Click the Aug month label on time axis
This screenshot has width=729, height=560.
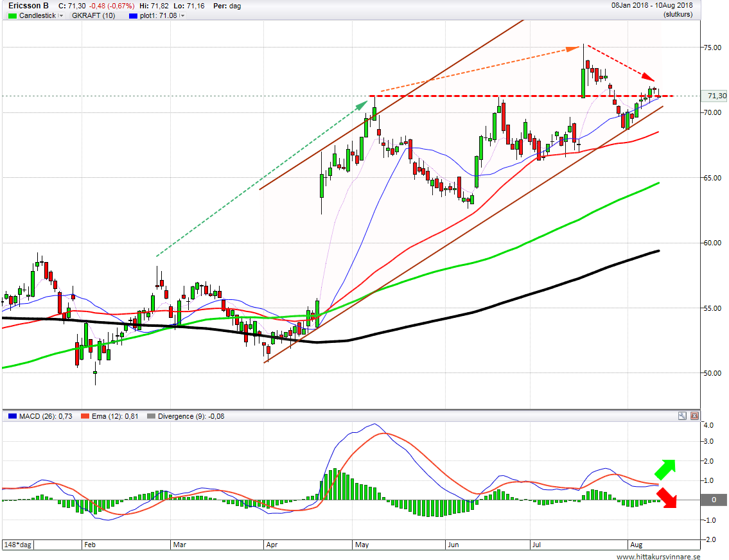(x=636, y=545)
